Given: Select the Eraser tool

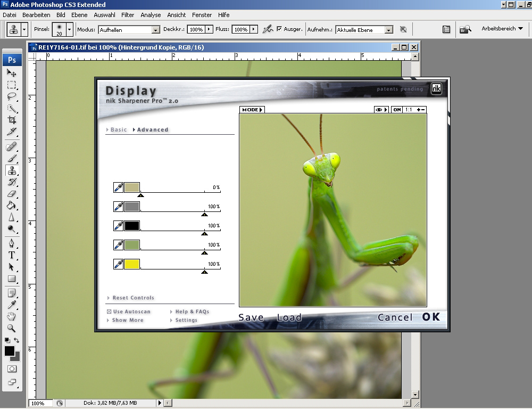Looking at the screenshot, I should tap(12, 194).
